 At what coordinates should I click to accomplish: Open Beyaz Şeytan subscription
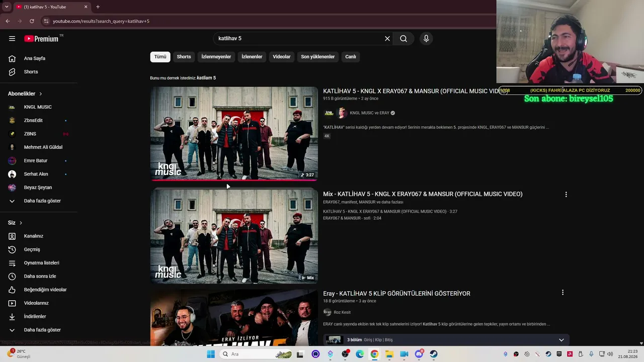(x=39, y=188)
